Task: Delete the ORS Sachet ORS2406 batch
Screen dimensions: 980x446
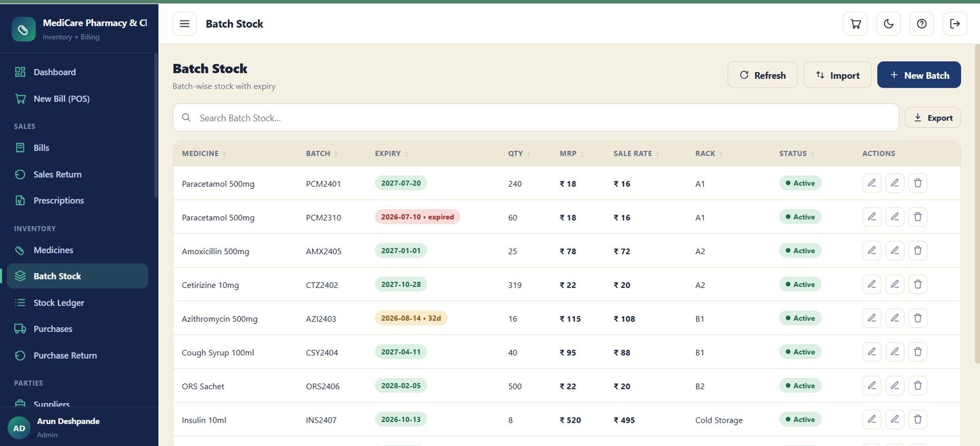Action: [918, 385]
